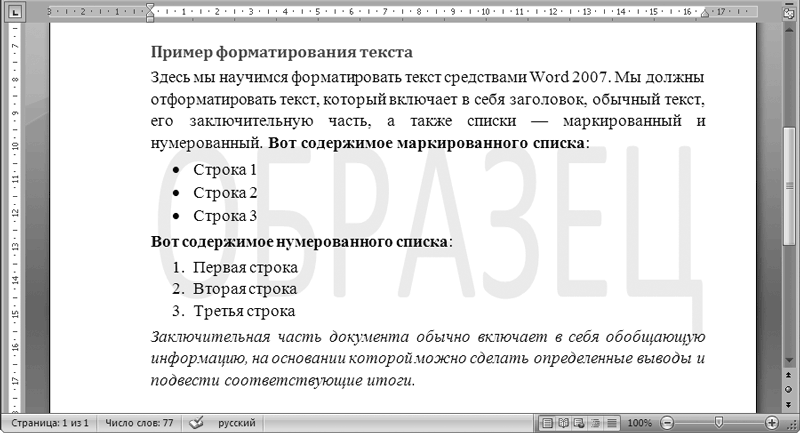Switch to Draft view
800x433 pixels.
612,423
